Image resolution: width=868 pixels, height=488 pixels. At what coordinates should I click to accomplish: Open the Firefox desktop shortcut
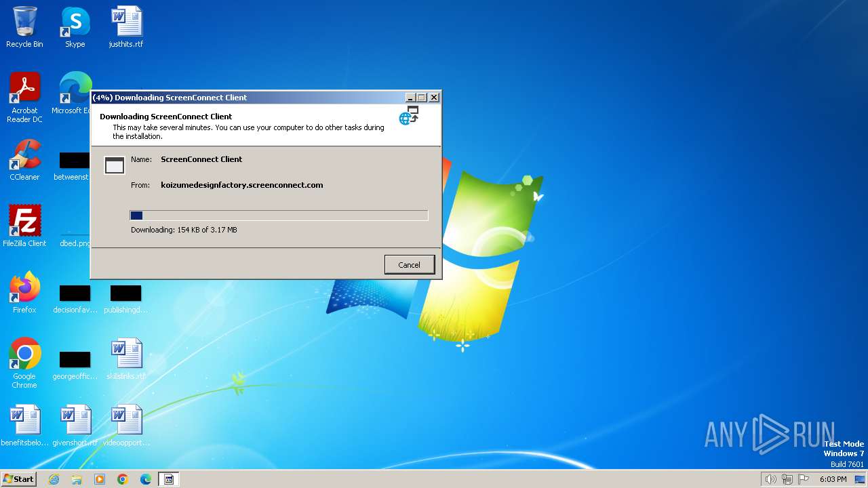(x=24, y=293)
